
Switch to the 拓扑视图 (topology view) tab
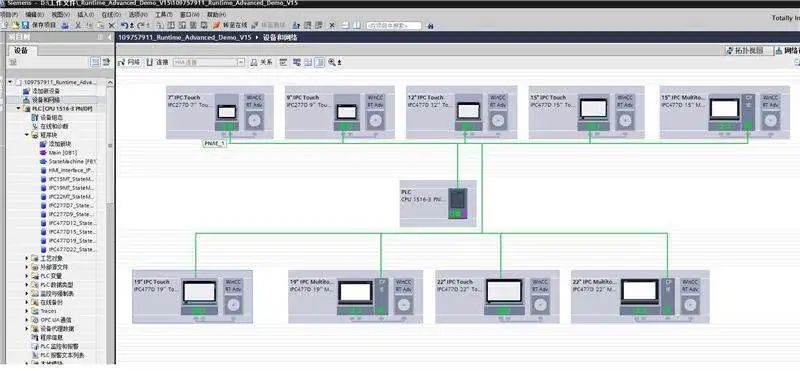coord(748,51)
